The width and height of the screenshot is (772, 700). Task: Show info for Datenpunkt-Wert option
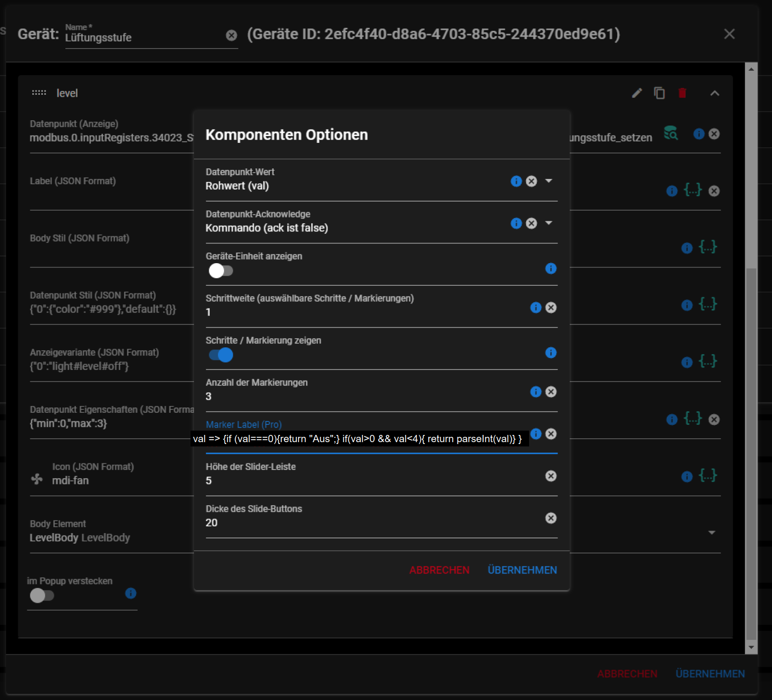pos(516,181)
